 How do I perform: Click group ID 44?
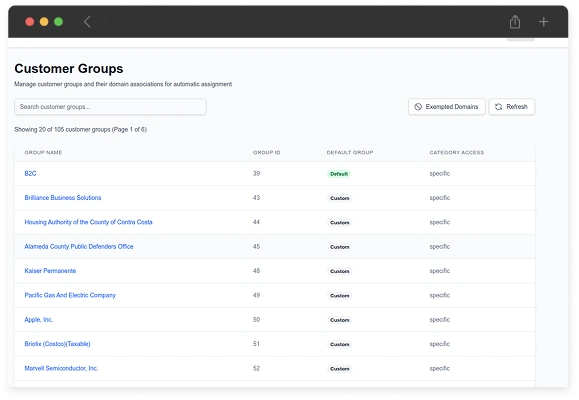click(256, 222)
